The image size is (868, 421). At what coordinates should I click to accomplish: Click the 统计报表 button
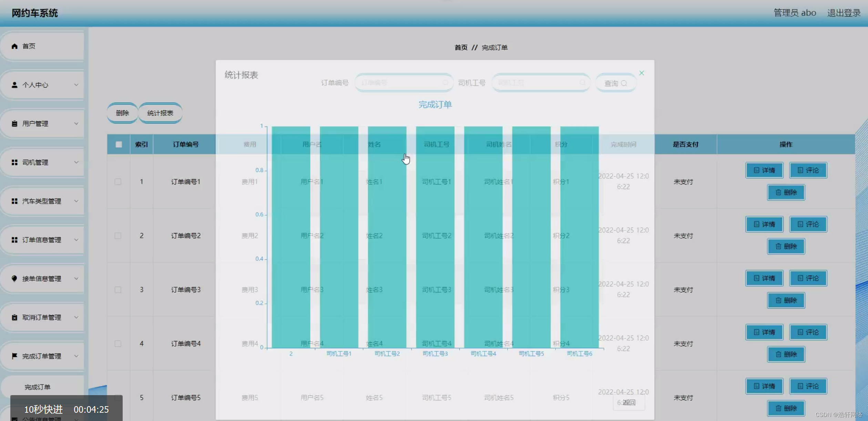pos(160,113)
